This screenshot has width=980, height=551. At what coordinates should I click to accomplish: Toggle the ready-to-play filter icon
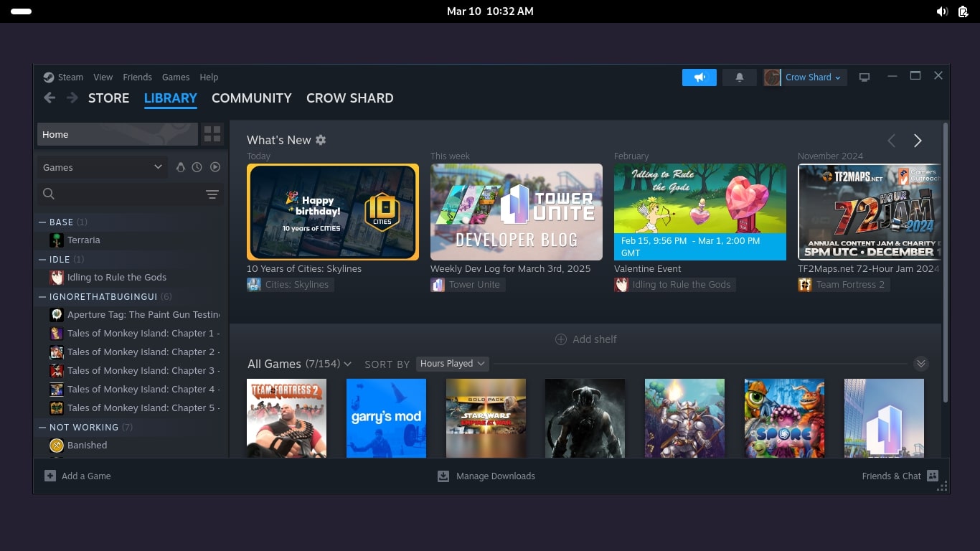tap(215, 167)
